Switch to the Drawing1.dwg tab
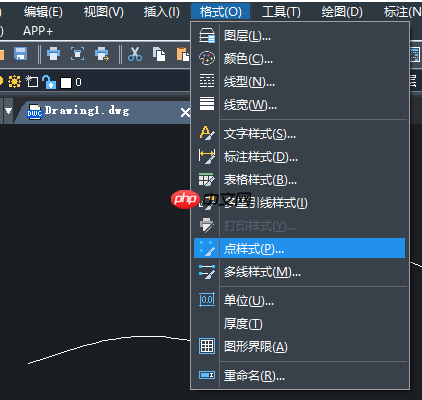Image resolution: width=422 pixels, height=400 pixels. click(101, 111)
